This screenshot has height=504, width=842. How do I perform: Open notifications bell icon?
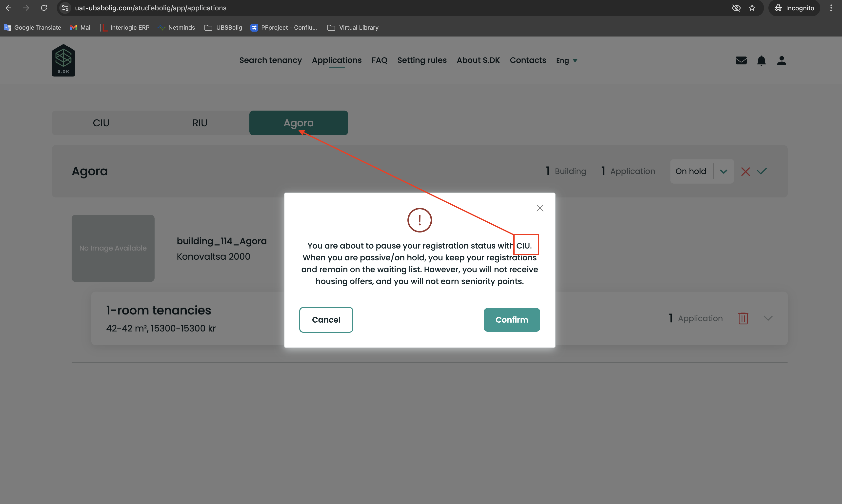coord(761,60)
